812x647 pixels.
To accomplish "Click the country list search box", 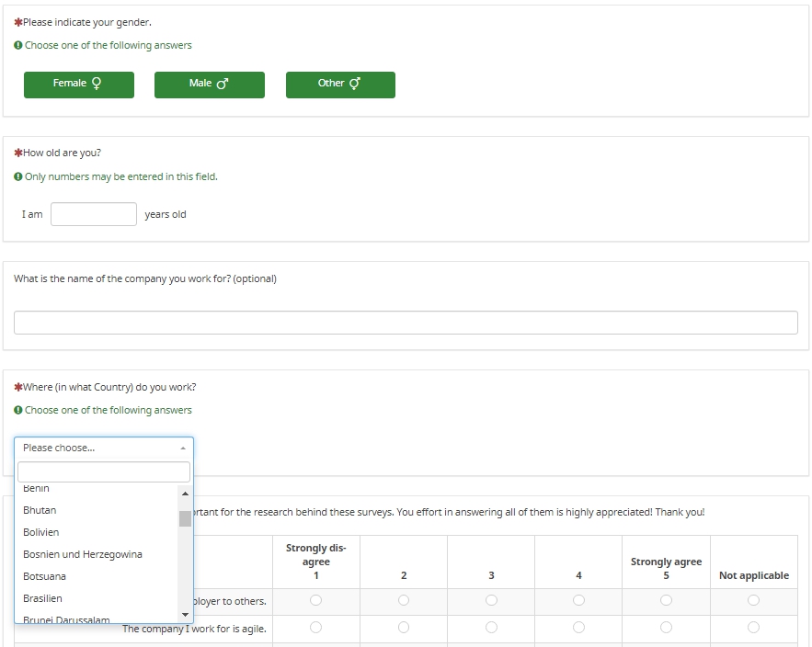I will tap(104, 471).
